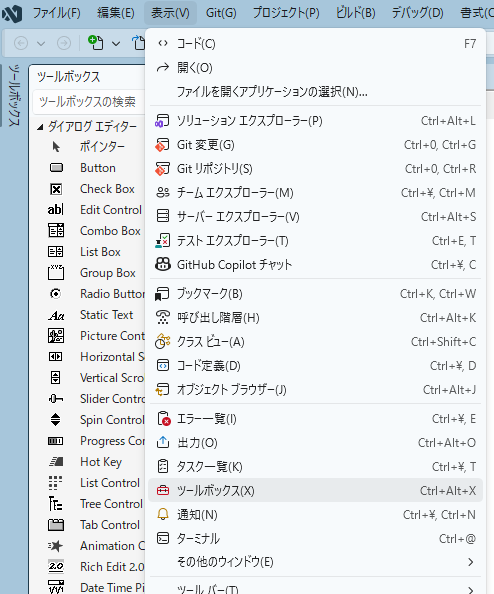Open サーバー エクスプローラー(V) window
The image size is (494, 594).
pos(316,217)
